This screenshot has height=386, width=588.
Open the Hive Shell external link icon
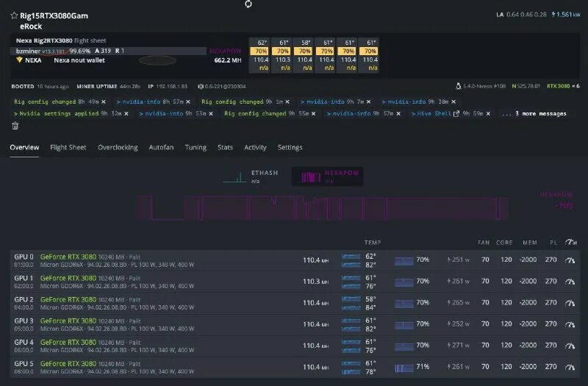456,114
